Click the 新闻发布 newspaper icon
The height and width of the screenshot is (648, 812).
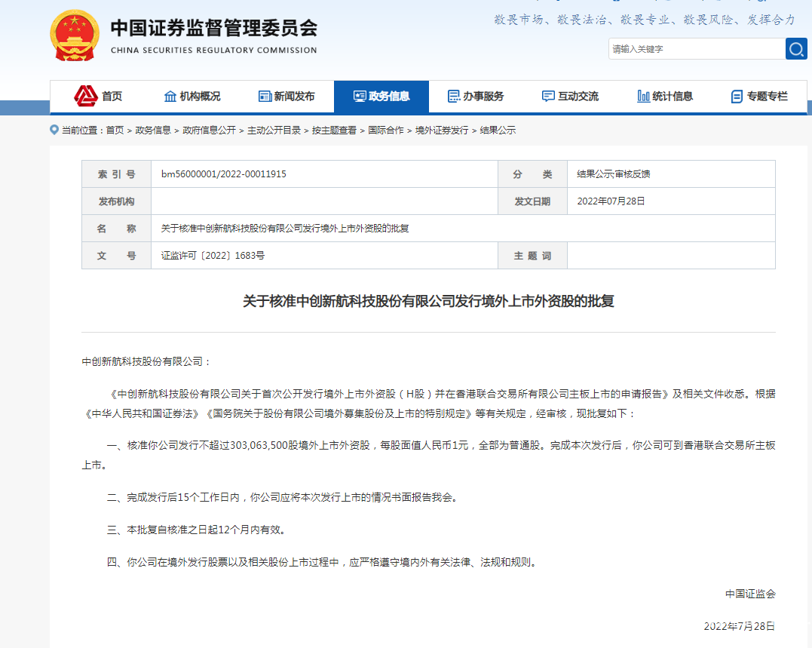265,97
